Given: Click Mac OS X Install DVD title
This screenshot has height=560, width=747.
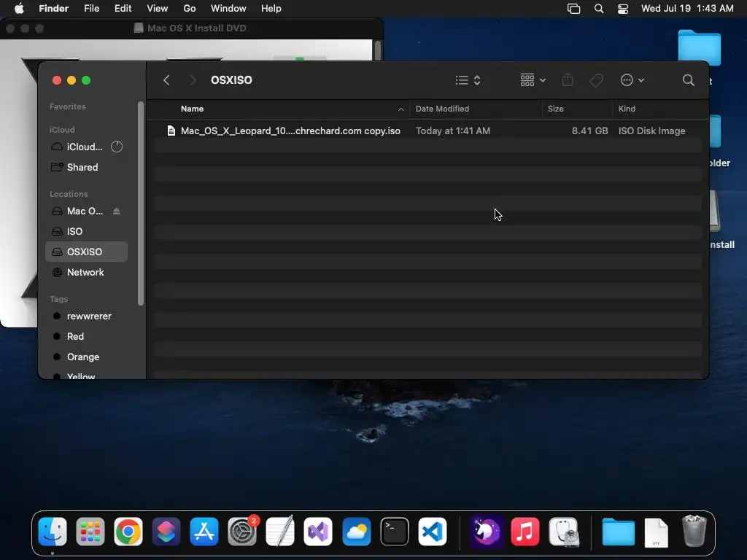Looking at the screenshot, I should (x=196, y=28).
